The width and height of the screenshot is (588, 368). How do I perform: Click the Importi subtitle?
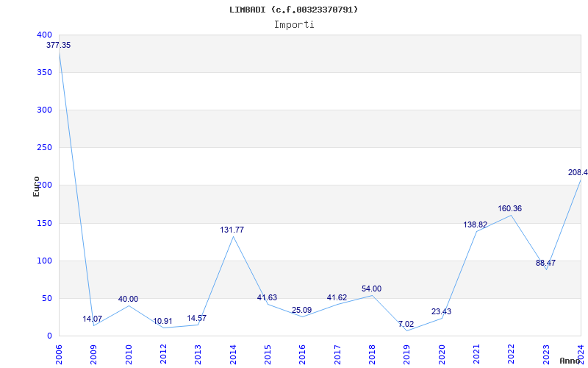click(x=294, y=25)
